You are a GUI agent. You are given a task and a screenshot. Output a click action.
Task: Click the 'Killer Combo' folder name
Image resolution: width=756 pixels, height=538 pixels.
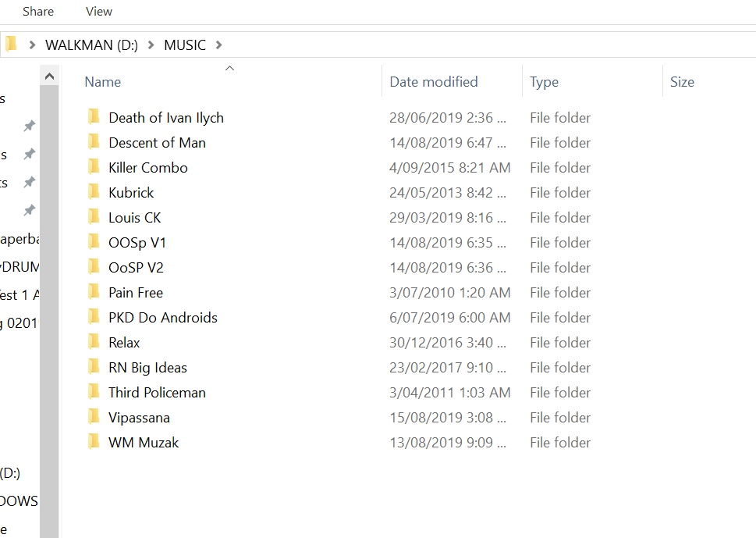[x=148, y=168]
